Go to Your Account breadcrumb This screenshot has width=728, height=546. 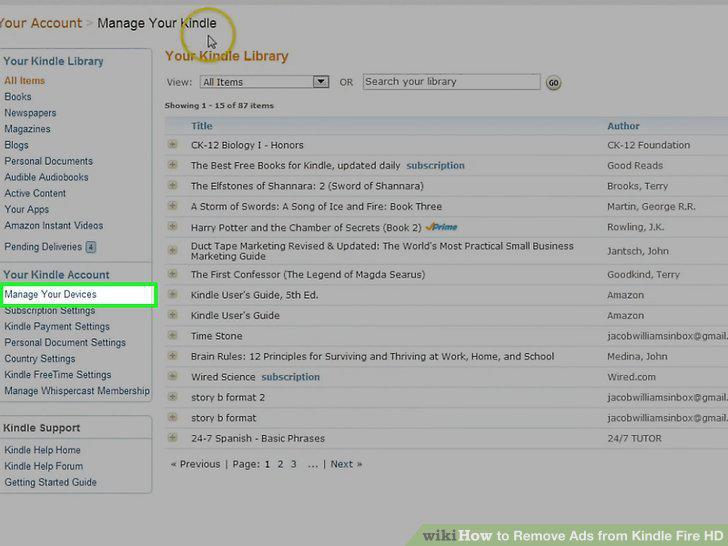pyautogui.click(x=41, y=23)
